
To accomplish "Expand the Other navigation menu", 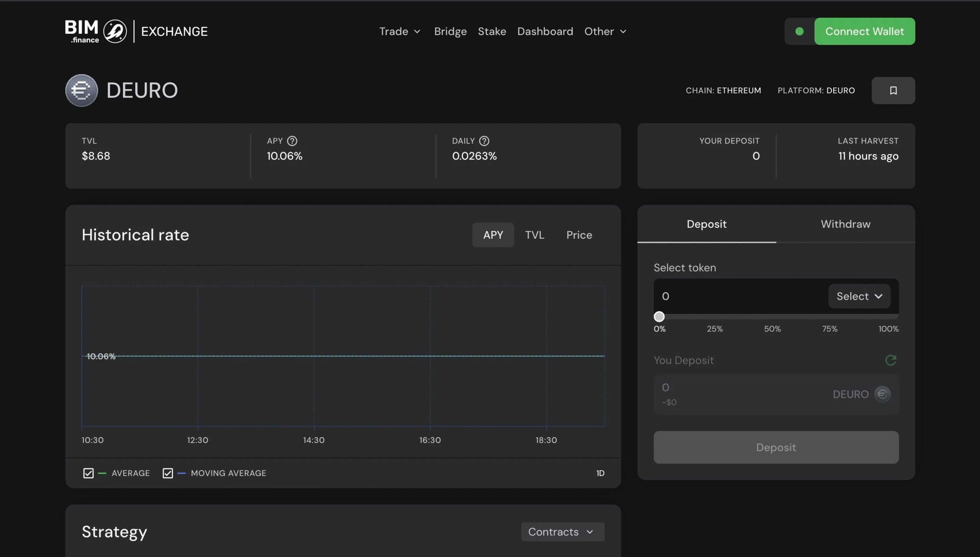I will [x=605, y=31].
